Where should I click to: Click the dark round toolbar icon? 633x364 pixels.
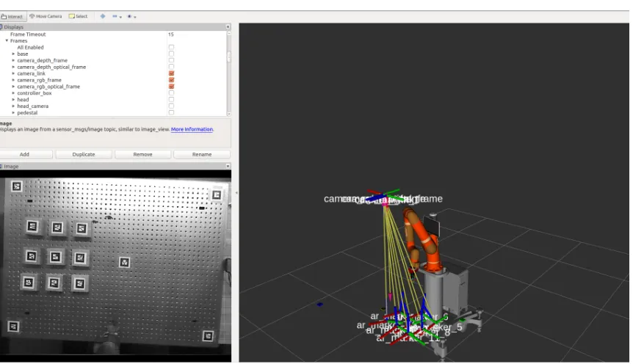point(129,17)
